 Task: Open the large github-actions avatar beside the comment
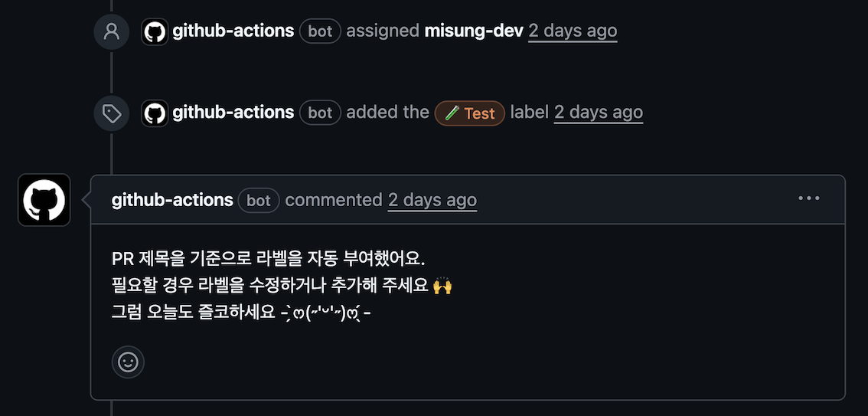click(44, 200)
